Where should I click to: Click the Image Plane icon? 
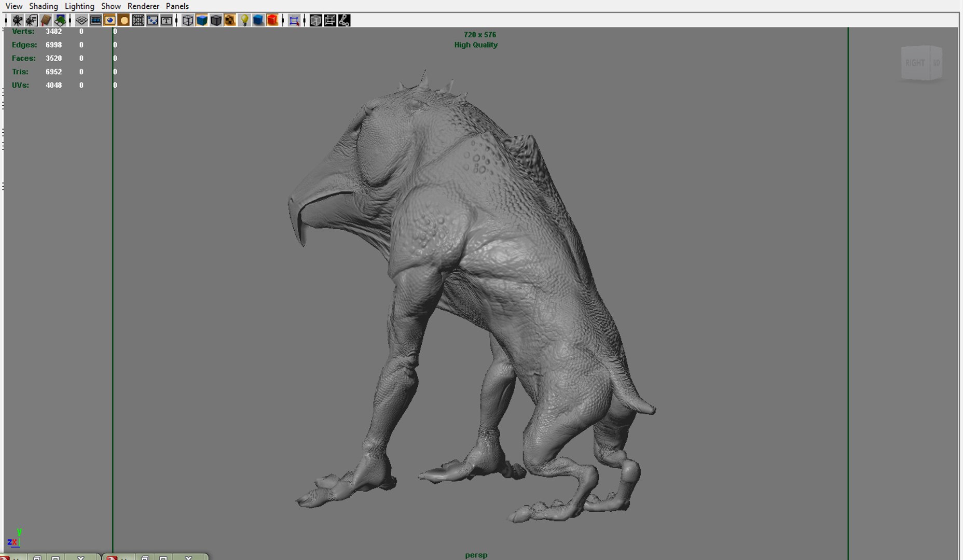(x=60, y=20)
